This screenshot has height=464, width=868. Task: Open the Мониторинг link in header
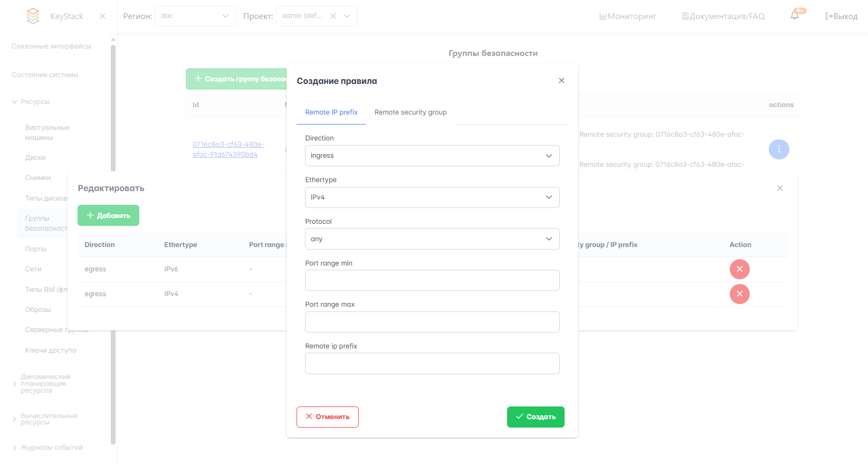628,16
